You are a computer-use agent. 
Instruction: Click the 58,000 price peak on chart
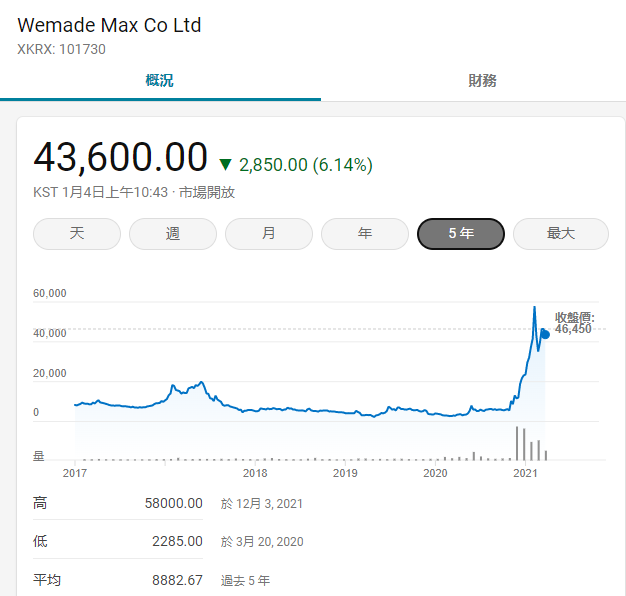[x=535, y=307]
